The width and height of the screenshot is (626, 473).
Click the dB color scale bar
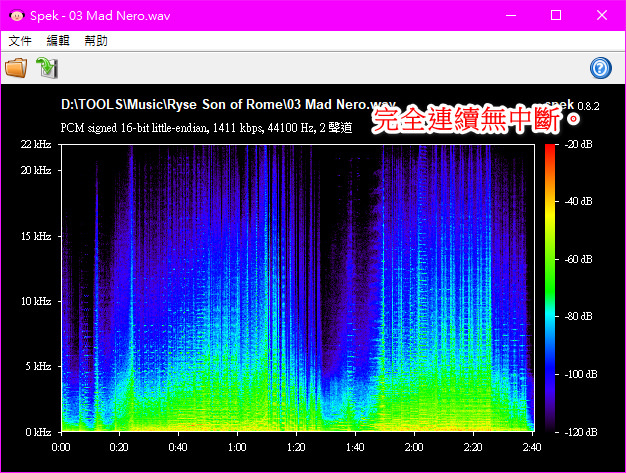(x=551, y=288)
